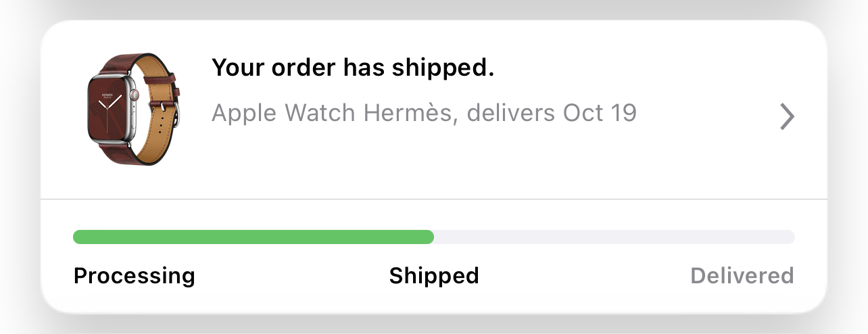Click the gray unfilled portion of progress bar

click(614, 237)
